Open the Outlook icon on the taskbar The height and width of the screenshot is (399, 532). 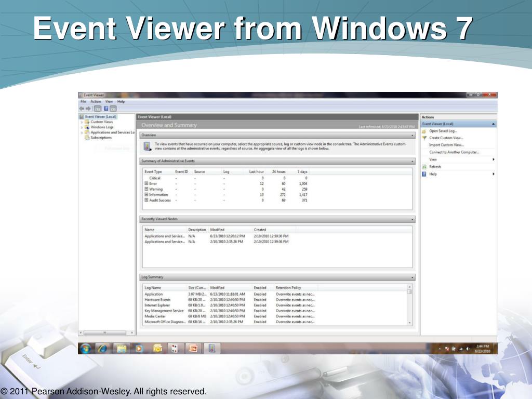pos(157,348)
